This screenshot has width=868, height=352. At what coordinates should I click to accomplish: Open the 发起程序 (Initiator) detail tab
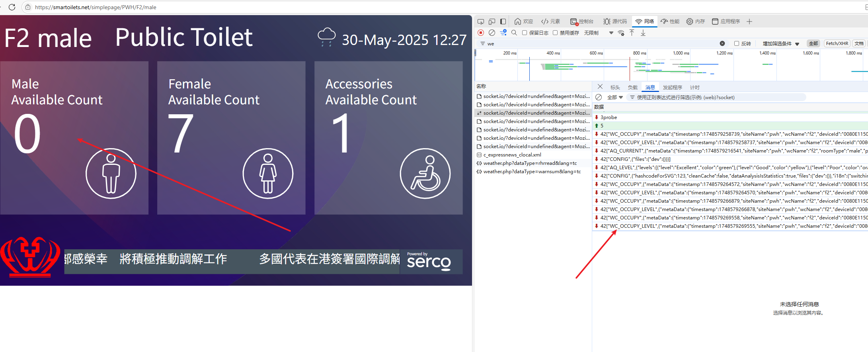[x=673, y=87]
